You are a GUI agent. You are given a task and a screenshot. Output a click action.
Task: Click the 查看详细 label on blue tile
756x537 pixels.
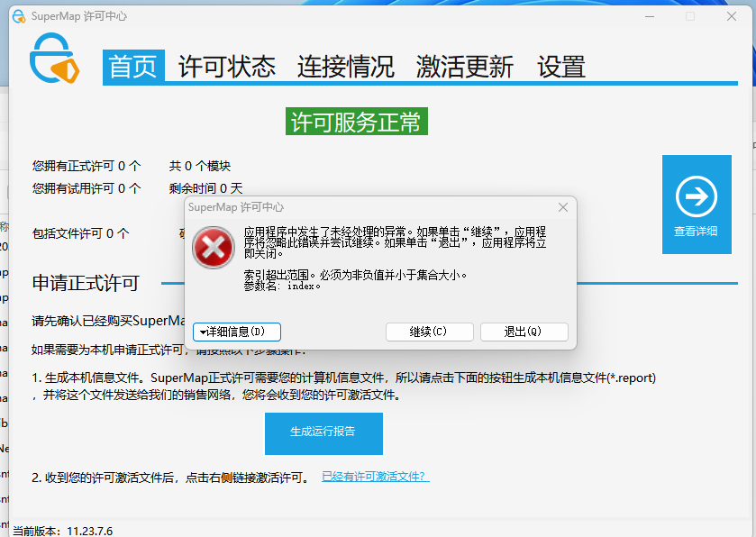[696, 232]
